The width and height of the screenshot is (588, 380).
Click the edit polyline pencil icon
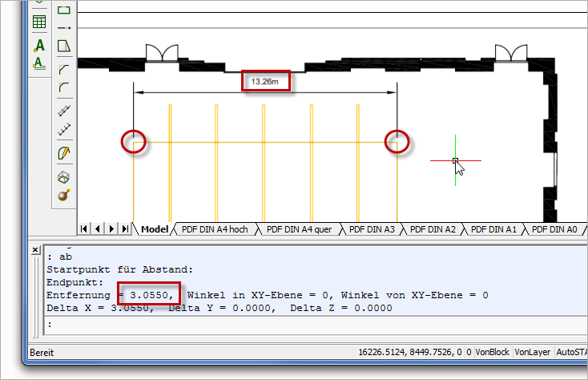pyautogui.click(x=64, y=152)
